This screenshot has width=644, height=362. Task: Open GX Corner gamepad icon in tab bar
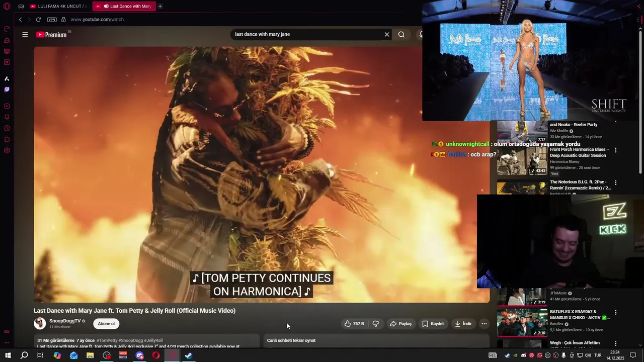pyautogui.click(x=21, y=7)
